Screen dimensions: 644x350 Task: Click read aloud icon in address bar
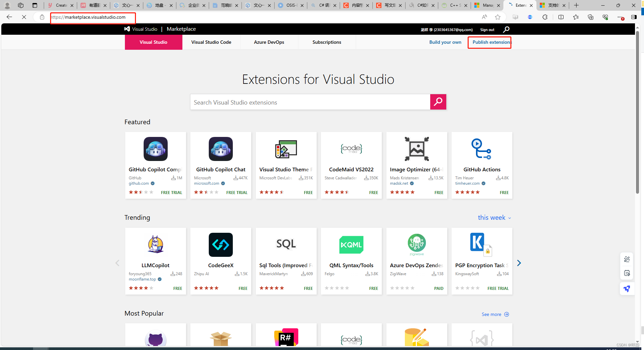click(x=484, y=17)
